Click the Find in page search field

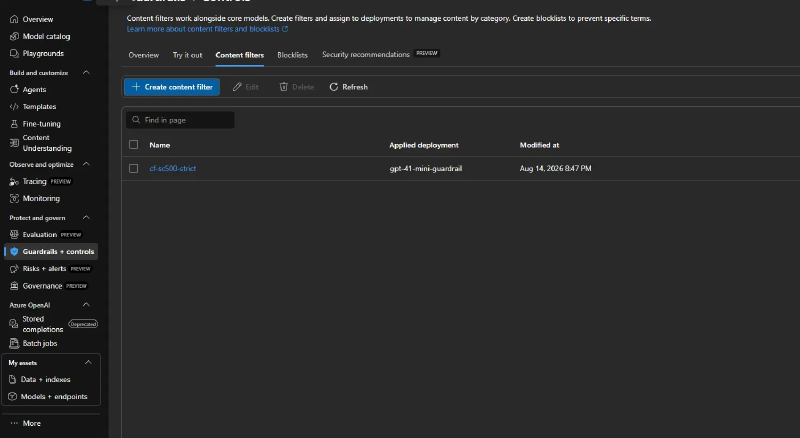(180, 120)
